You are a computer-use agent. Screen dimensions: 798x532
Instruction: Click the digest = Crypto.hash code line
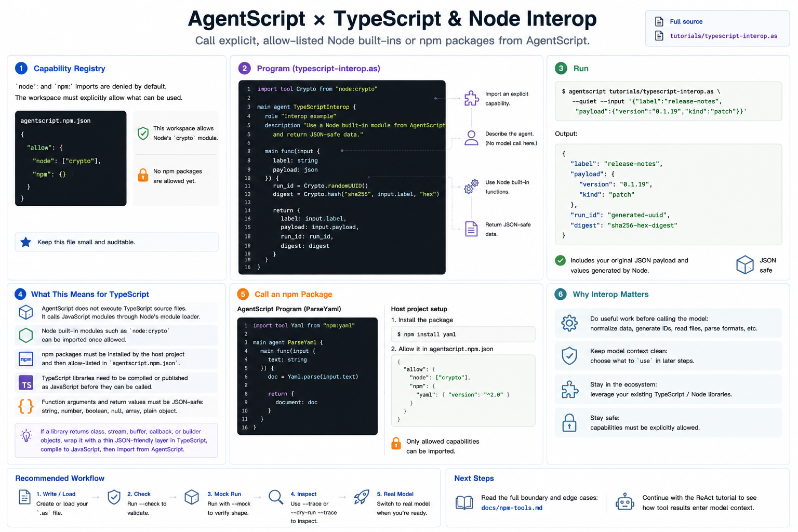tap(356, 194)
